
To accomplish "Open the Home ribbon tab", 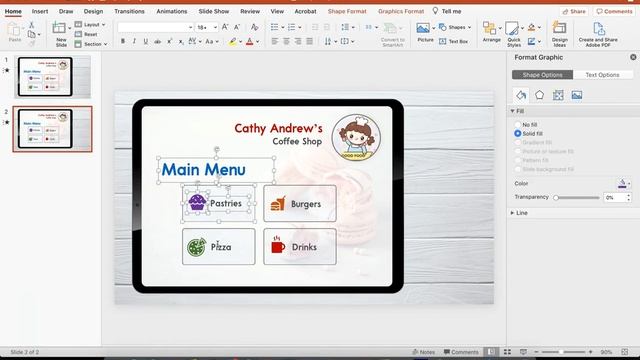I will [x=13, y=11].
